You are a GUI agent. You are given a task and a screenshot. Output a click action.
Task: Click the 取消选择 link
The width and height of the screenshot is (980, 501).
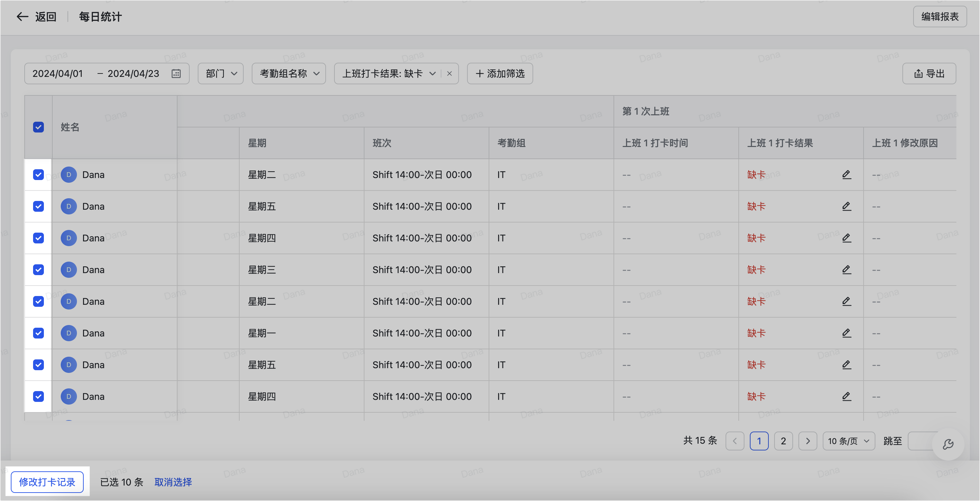[x=173, y=482]
